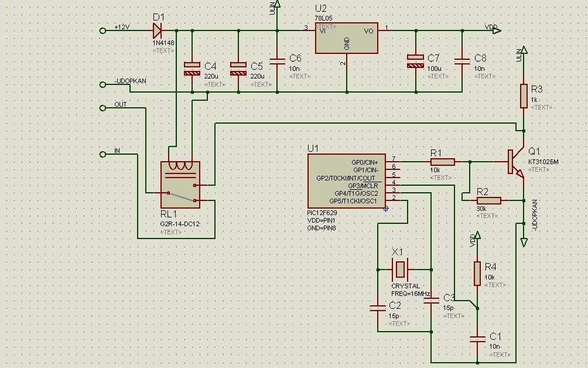Select resistor R1 10k
Viewport: 588px width, 368px height.
click(x=443, y=162)
